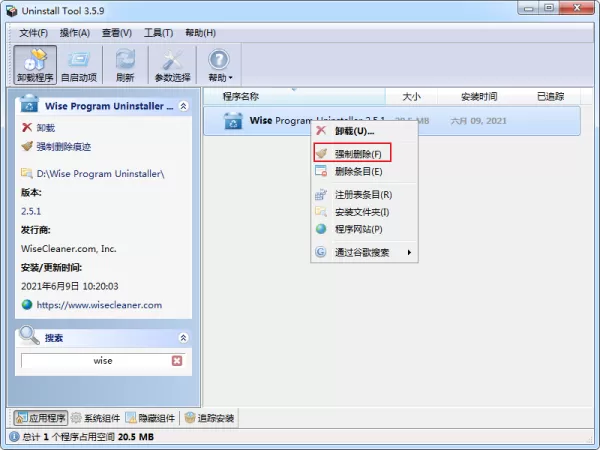Open the D:\Wise Program Uninstaller\ folder link
Screen dimensions: 600x450
pos(100,174)
